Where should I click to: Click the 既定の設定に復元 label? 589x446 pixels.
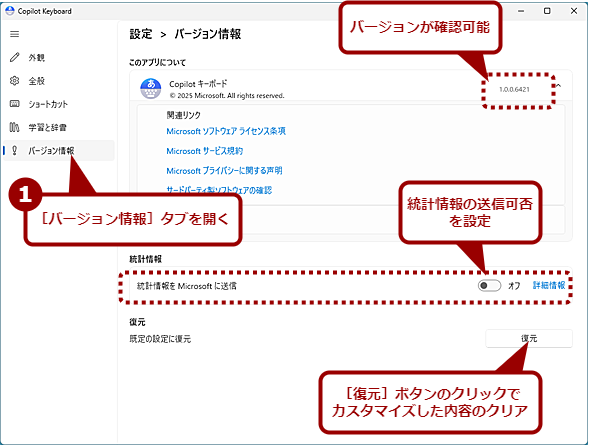[x=160, y=339]
